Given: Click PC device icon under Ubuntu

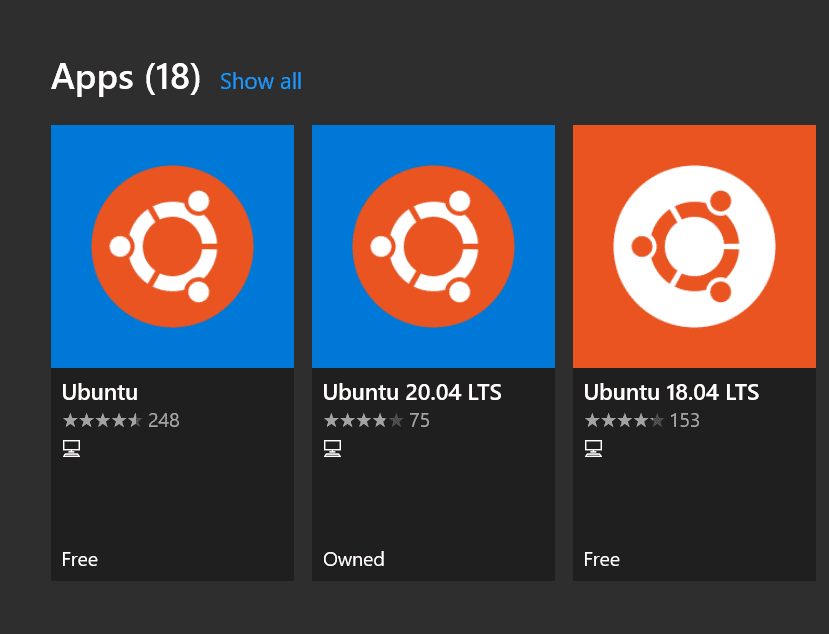Looking at the screenshot, I should tap(71, 448).
